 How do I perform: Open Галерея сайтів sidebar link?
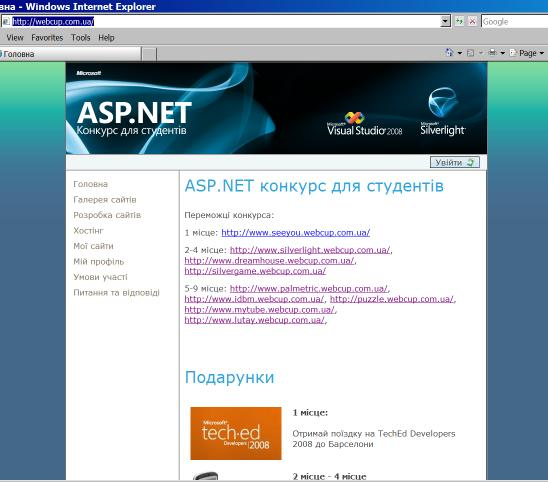click(x=105, y=200)
